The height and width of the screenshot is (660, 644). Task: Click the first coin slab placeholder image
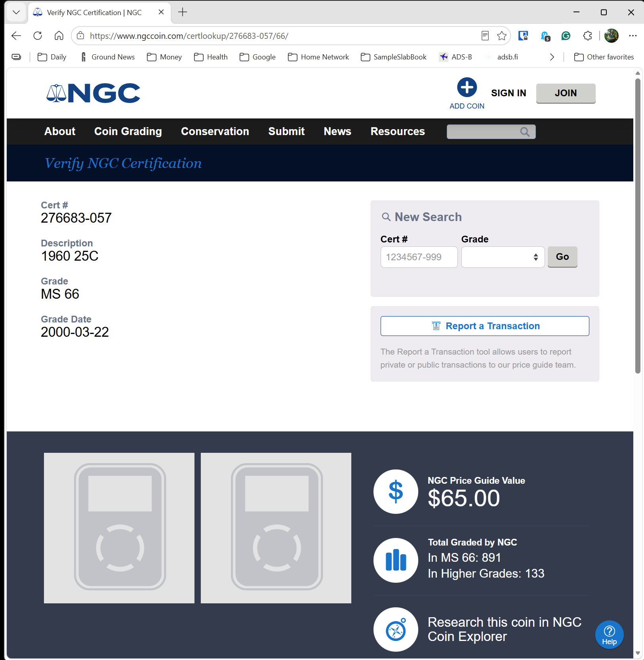tap(119, 528)
